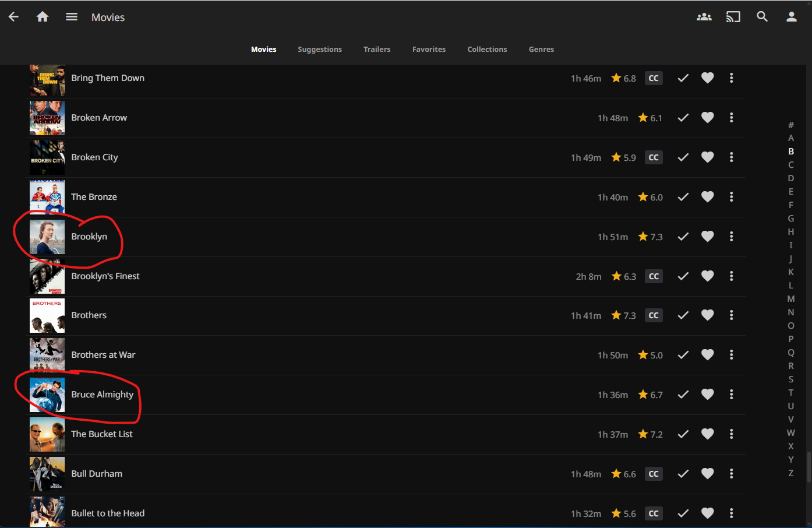
Task: Mark Brooklyn as played checkmark
Action: point(683,237)
